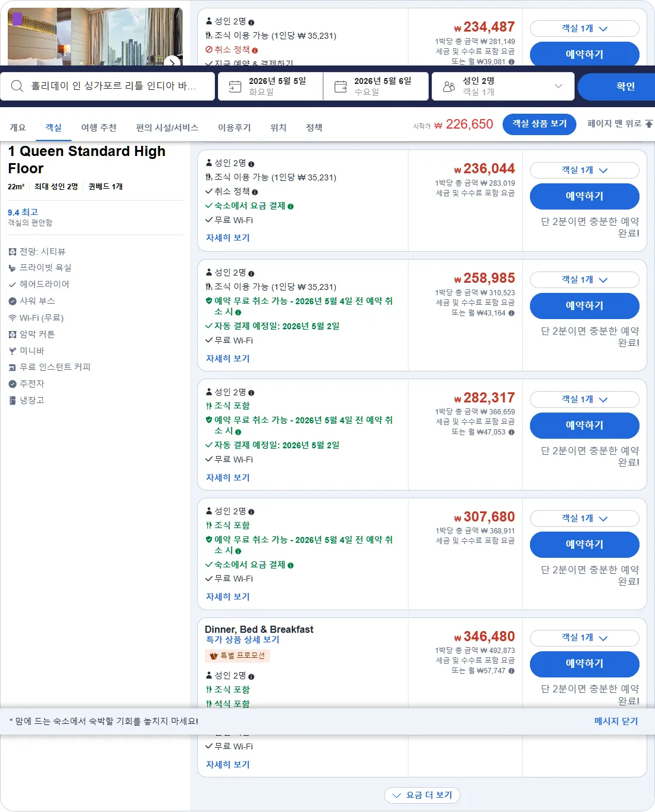This screenshot has height=812, width=655.
Task: Click the guests people icon
Action: [449, 87]
